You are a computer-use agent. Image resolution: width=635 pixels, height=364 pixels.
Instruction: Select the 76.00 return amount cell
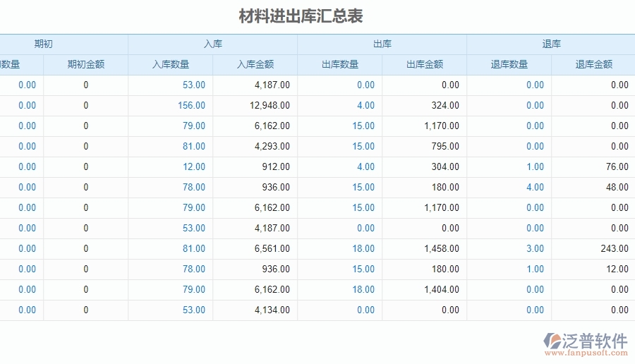pos(617,167)
